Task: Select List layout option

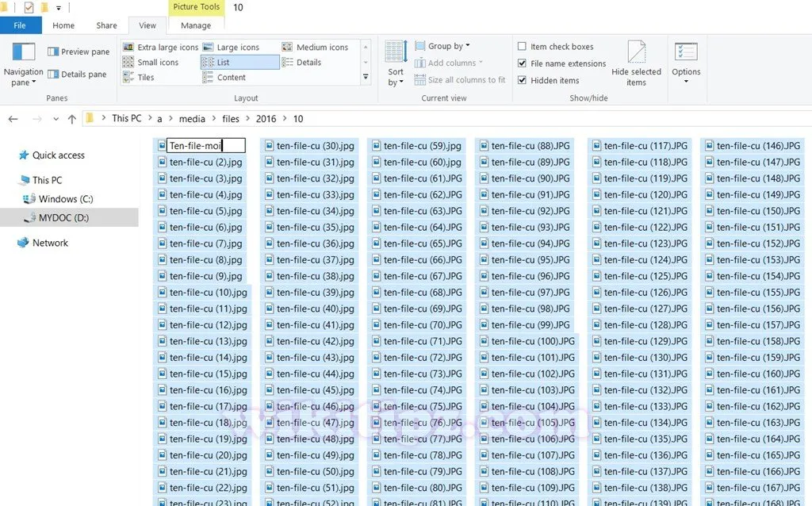Action: click(x=239, y=62)
